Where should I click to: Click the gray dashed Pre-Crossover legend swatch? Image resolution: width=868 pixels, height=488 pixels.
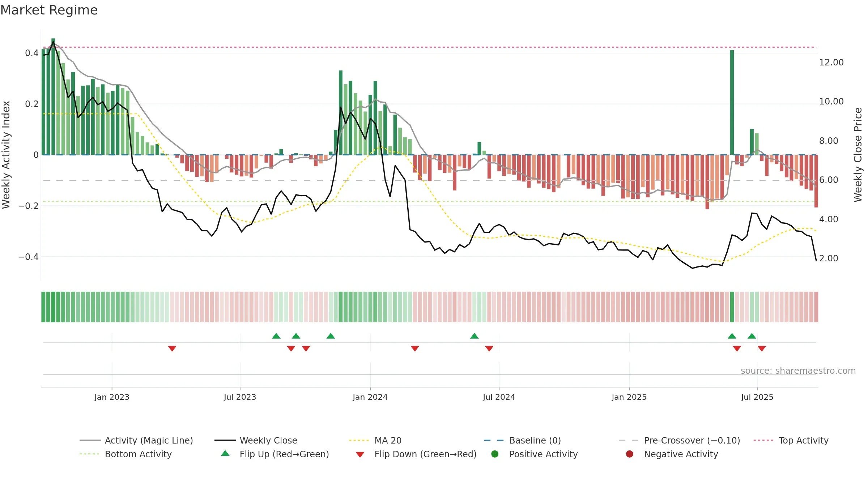point(629,440)
